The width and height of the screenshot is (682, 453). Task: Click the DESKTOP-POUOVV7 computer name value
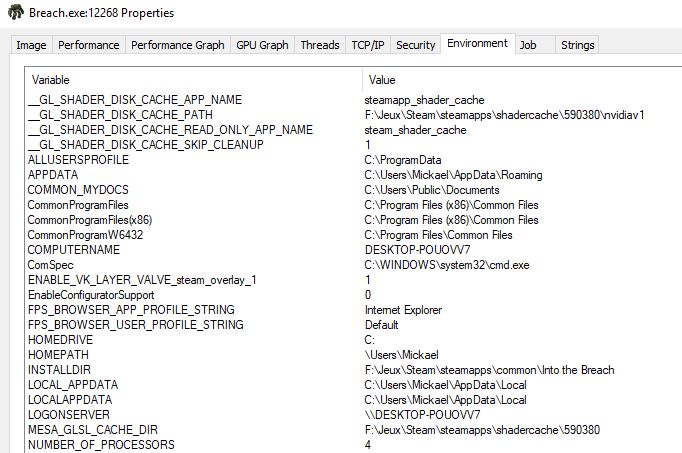point(418,250)
